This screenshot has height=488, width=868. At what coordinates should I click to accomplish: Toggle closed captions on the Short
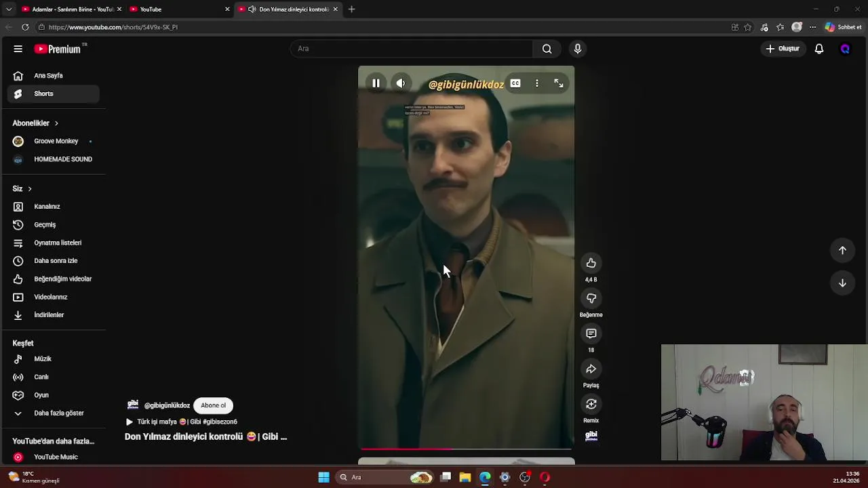[515, 83]
